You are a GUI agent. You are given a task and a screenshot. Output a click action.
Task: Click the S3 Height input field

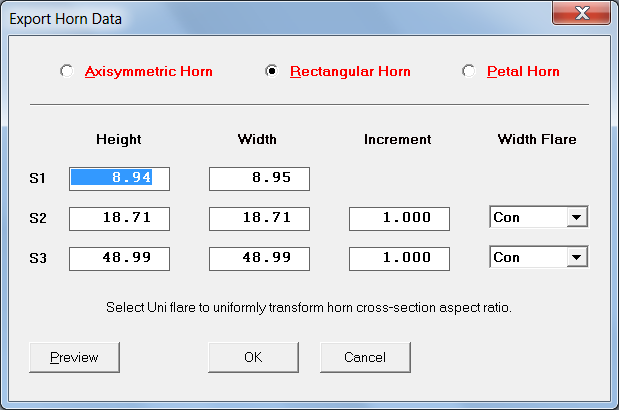pyautogui.click(x=119, y=258)
